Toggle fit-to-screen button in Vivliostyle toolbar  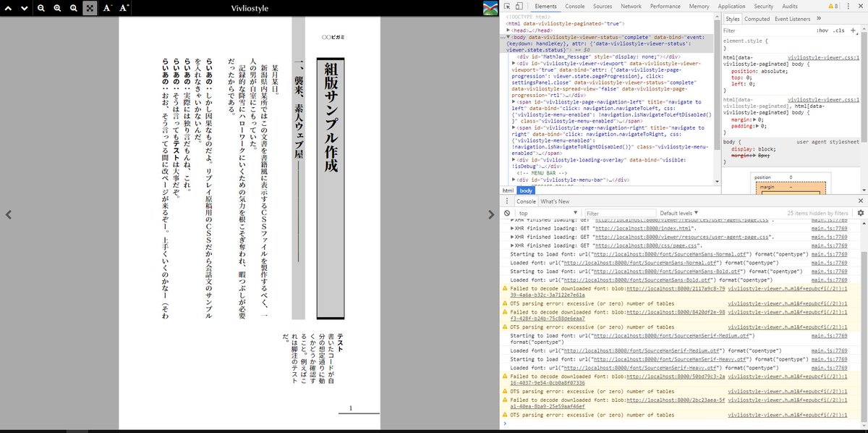[x=90, y=8]
